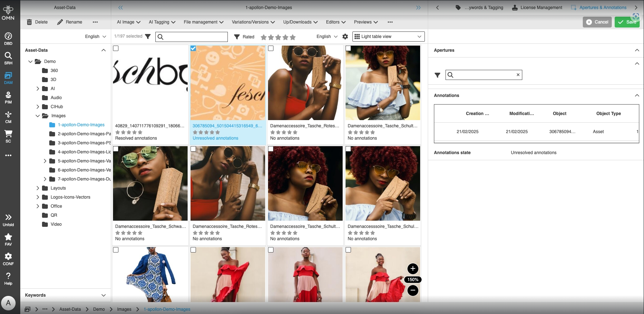Open the CONF settings gear icon
The height and width of the screenshot is (314, 644).
pos(8,259)
